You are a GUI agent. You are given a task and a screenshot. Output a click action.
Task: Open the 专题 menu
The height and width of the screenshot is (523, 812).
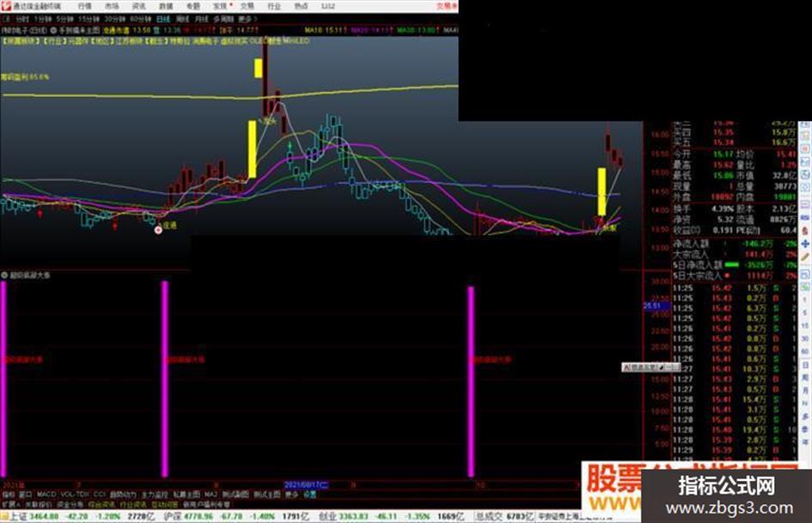coord(192,6)
